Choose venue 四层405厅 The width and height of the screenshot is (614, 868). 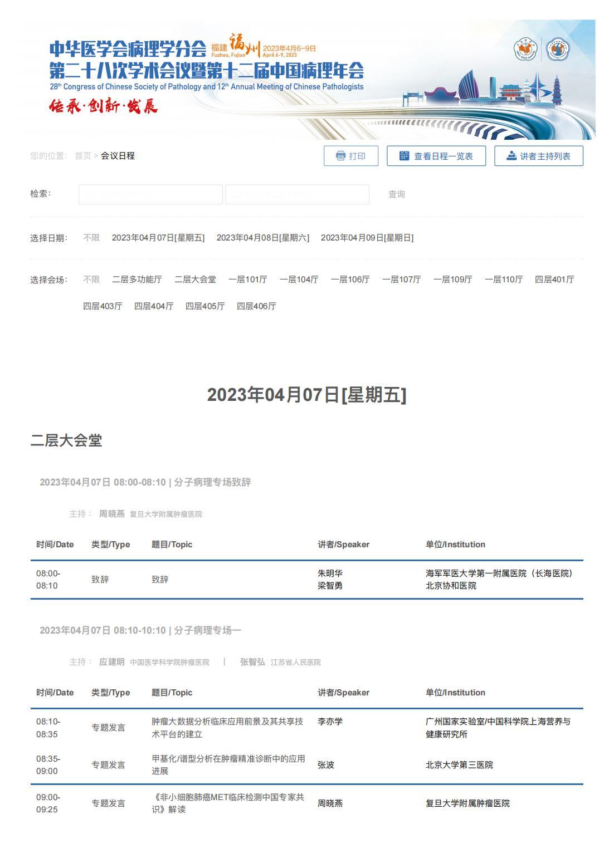tap(205, 306)
